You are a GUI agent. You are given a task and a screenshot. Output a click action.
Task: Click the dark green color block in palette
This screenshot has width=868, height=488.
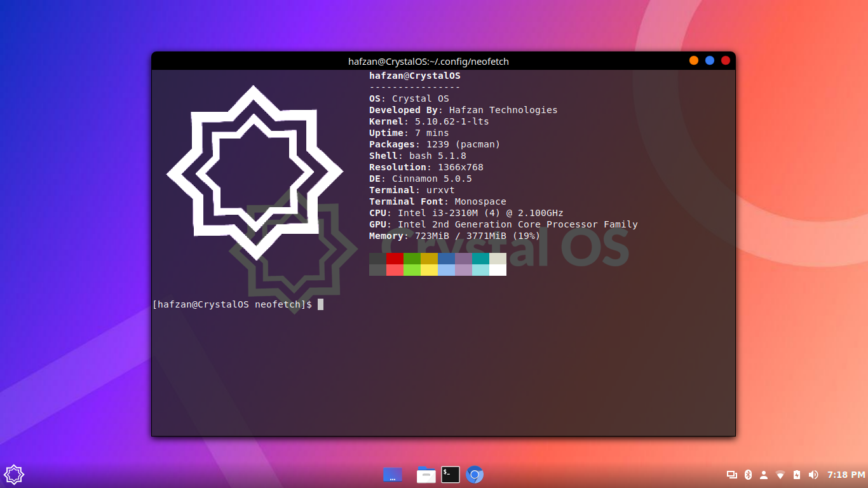pos(412,259)
